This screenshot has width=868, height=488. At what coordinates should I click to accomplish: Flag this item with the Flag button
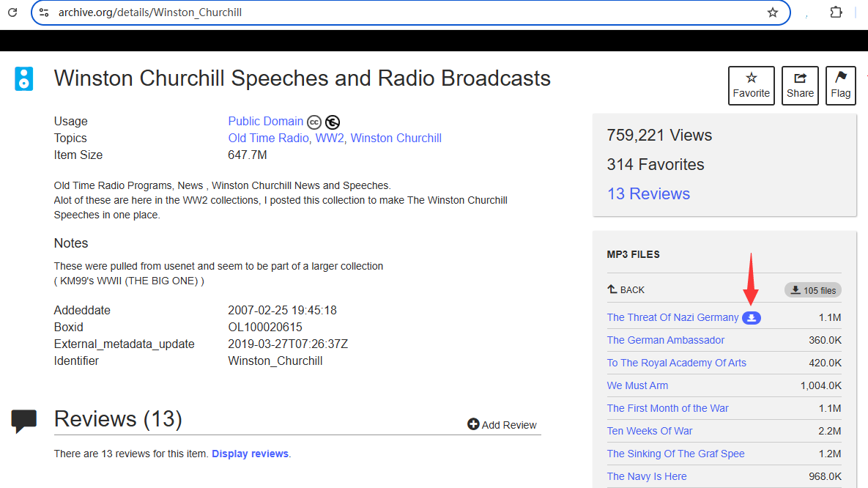tap(840, 85)
